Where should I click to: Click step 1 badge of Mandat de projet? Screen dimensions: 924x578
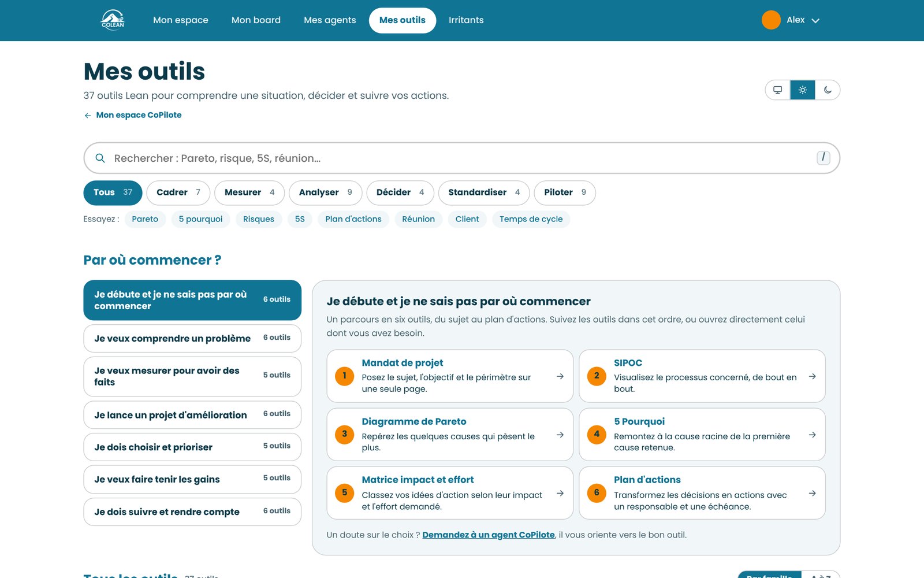pos(345,376)
